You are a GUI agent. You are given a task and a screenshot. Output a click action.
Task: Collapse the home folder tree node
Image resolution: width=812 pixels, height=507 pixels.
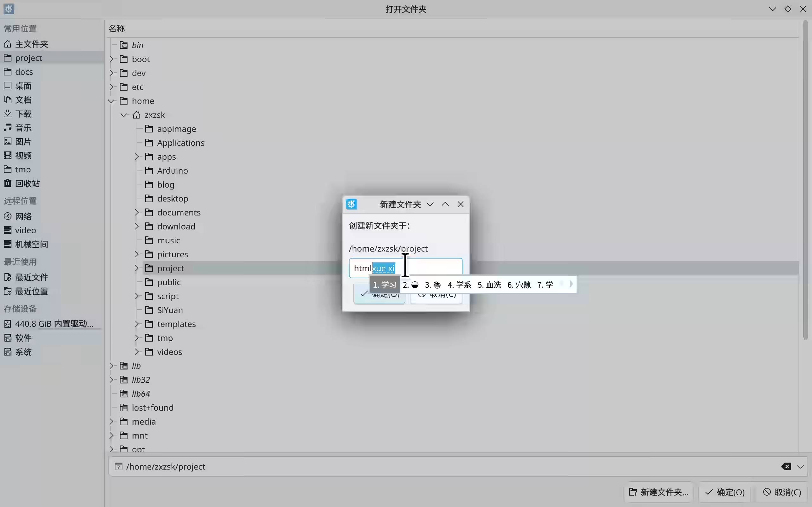111,101
